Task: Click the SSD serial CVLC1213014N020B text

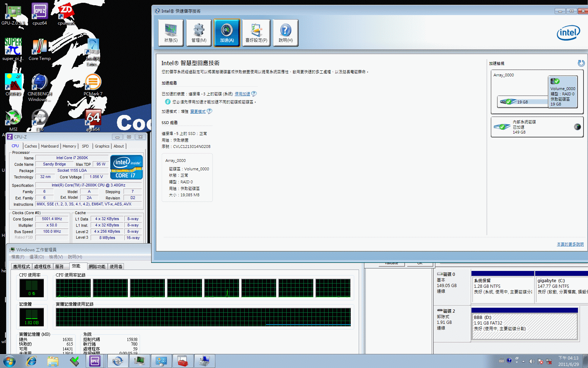Action: coord(192,146)
